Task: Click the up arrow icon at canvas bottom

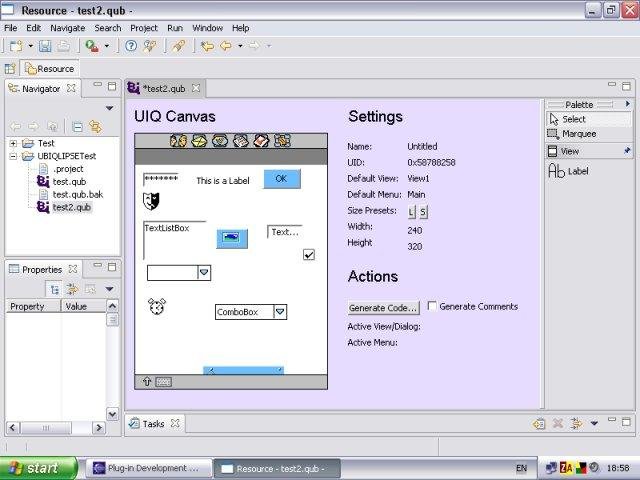Action: click(x=147, y=382)
